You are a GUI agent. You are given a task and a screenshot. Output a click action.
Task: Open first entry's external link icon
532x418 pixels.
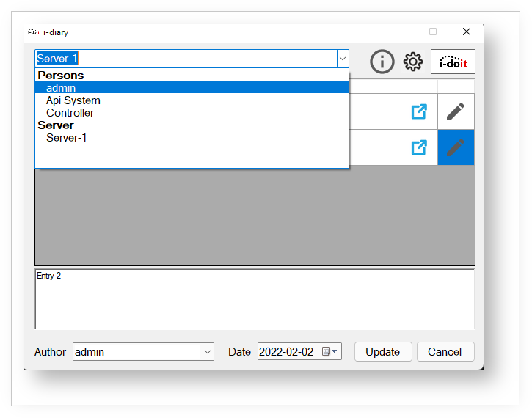pyautogui.click(x=419, y=111)
